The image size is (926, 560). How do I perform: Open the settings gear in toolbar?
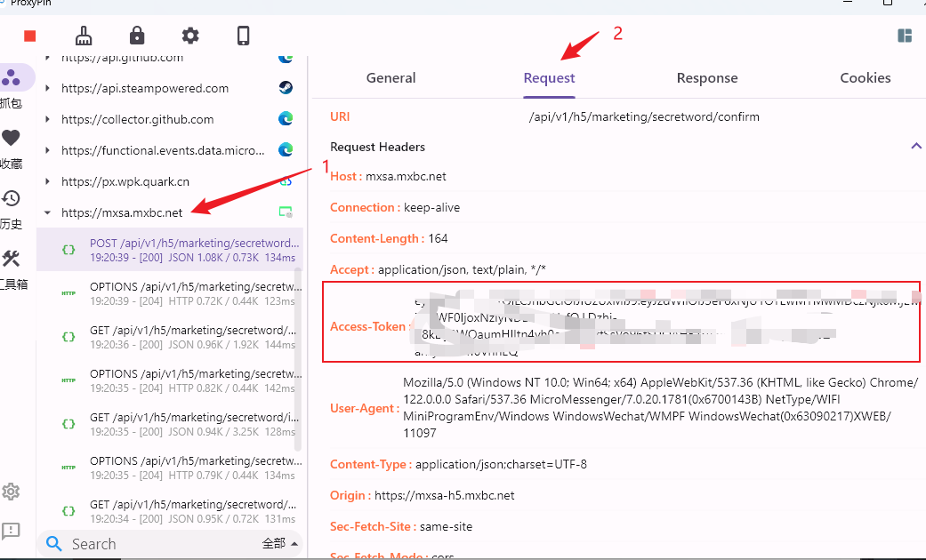(190, 36)
